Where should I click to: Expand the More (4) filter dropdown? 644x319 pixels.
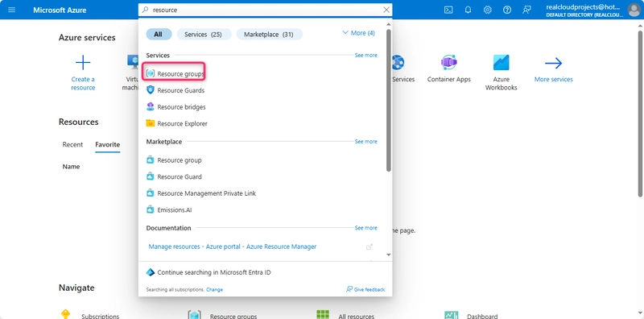(x=358, y=33)
